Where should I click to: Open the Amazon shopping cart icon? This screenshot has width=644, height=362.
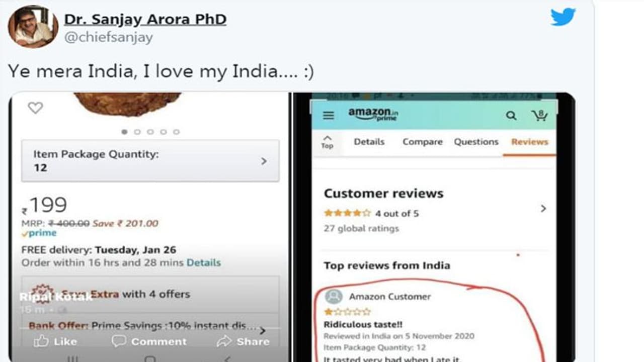coord(539,115)
